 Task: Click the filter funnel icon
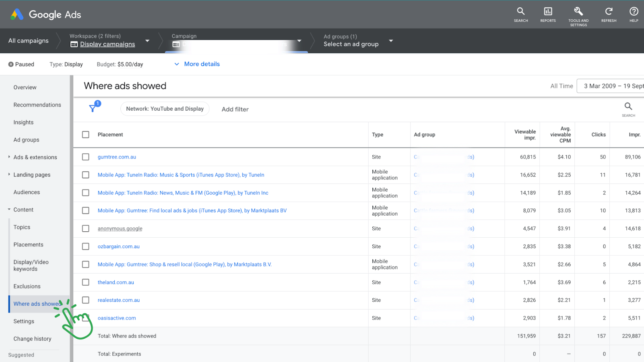(93, 108)
